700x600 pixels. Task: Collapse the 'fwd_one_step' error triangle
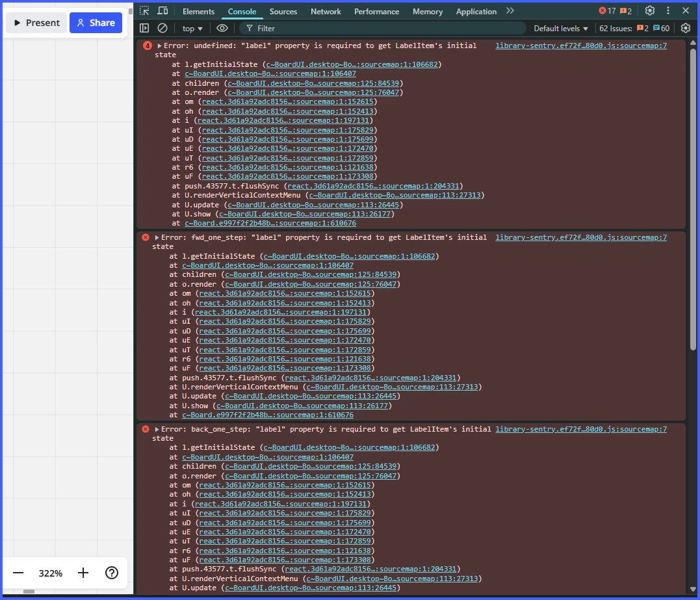[157, 237]
